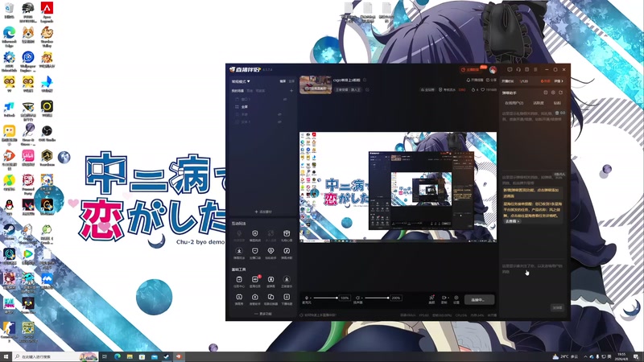Open the shield tool in 互动玩法 grid
This screenshot has width=644, height=362.
click(255, 235)
